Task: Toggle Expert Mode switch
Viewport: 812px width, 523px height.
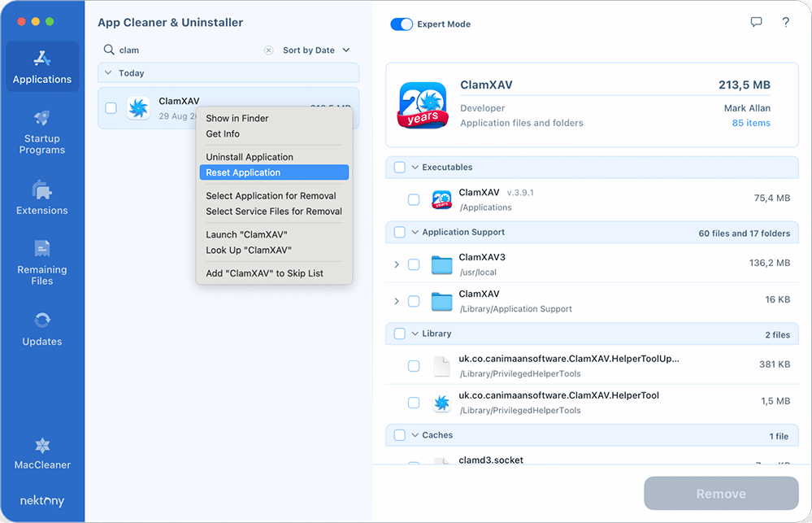Action: click(x=402, y=24)
